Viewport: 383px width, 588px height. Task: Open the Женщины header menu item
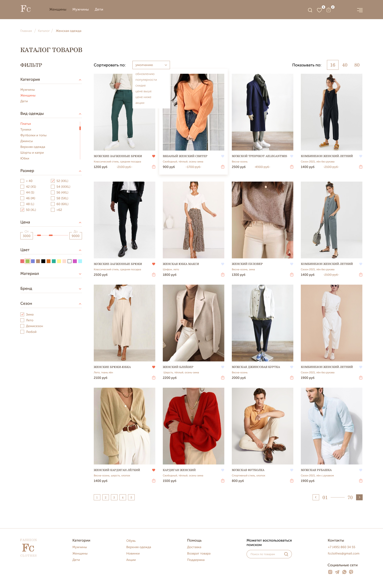(58, 9)
